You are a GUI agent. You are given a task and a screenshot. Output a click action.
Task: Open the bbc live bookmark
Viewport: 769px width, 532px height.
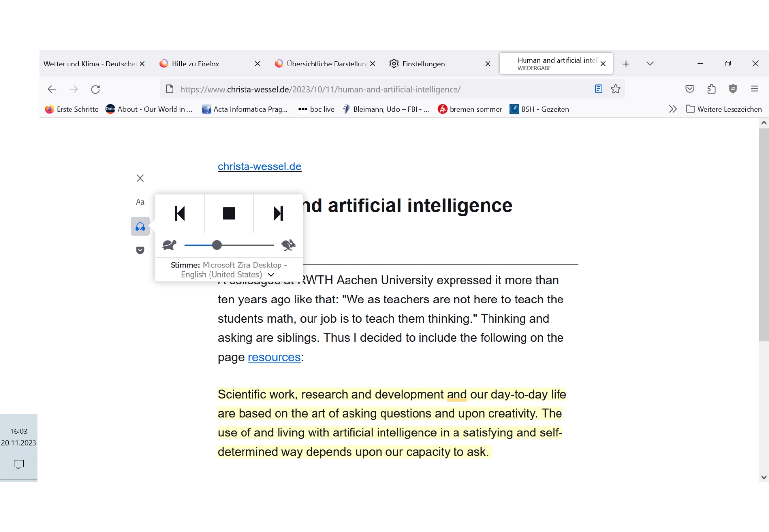316,109
